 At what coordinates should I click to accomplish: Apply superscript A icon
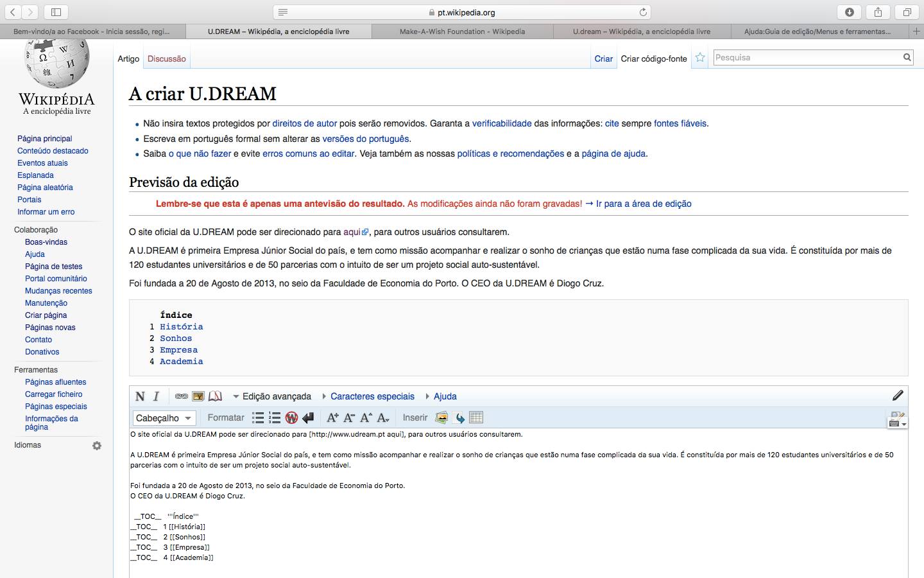click(366, 417)
